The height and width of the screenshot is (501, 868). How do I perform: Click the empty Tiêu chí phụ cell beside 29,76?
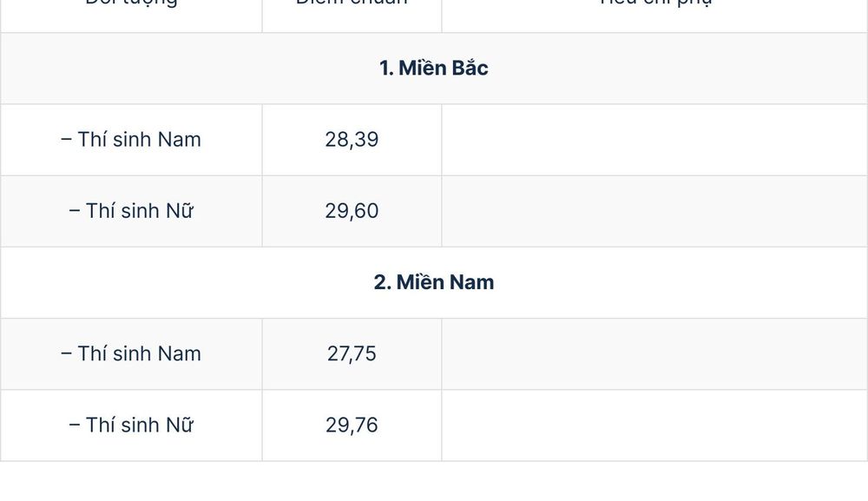click(x=654, y=425)
